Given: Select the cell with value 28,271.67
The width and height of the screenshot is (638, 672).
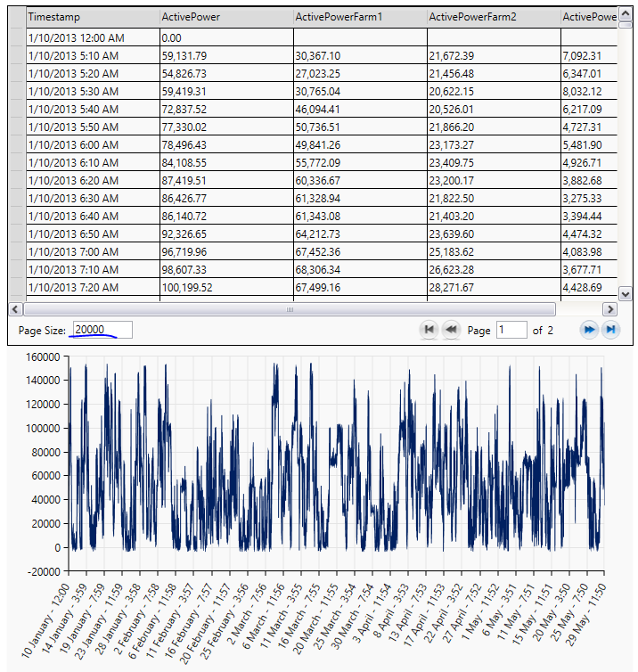Looking at the screenshot, I should 493,288.
